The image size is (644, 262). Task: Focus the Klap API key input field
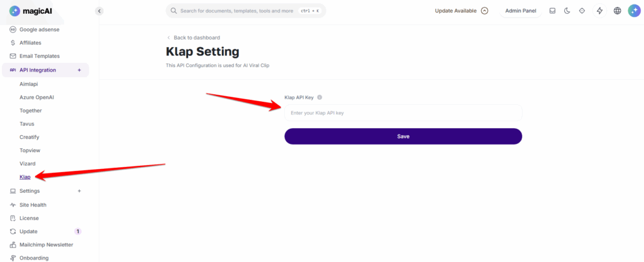coord(403,112)
